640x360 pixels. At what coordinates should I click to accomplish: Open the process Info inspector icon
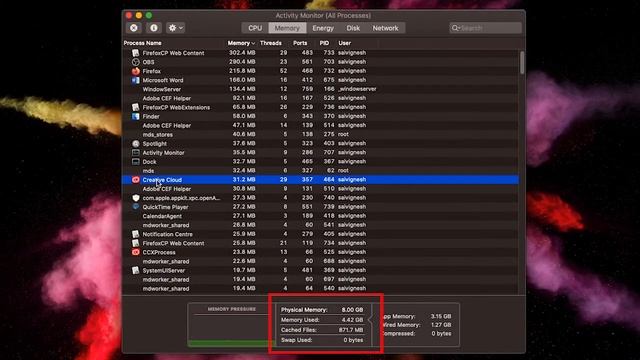click(x=154, y=28)
